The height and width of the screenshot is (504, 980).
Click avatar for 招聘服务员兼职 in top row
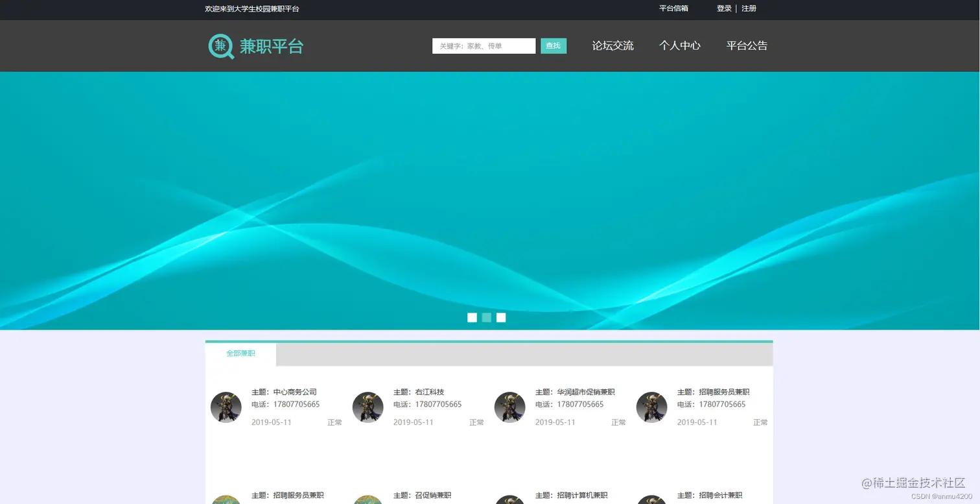651,407
